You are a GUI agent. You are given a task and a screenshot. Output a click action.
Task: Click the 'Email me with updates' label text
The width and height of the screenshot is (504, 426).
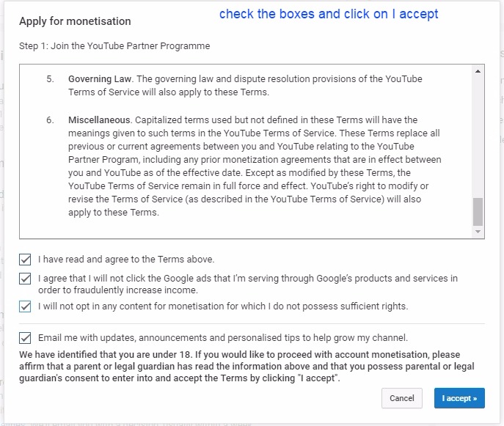[223, 338]
